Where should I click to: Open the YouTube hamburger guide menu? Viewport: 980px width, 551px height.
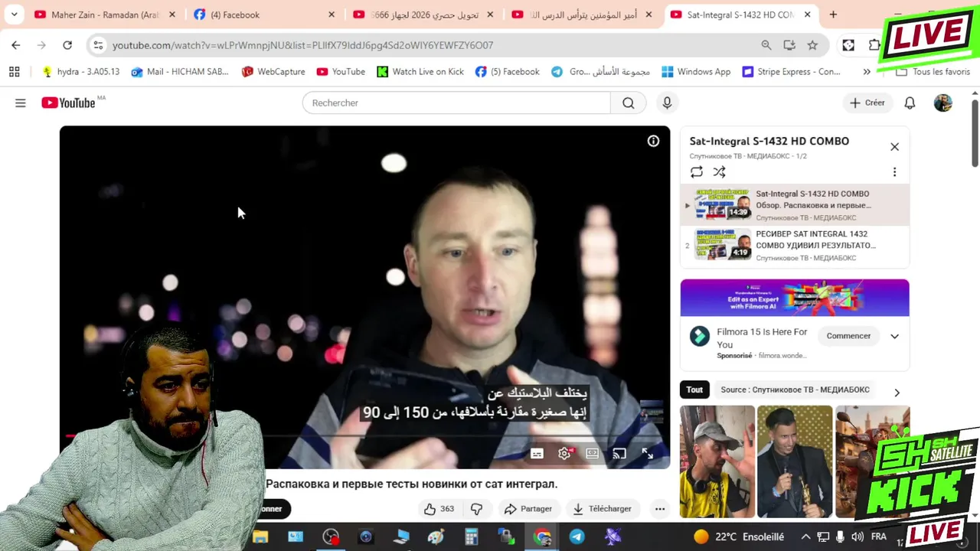[21, 103]
